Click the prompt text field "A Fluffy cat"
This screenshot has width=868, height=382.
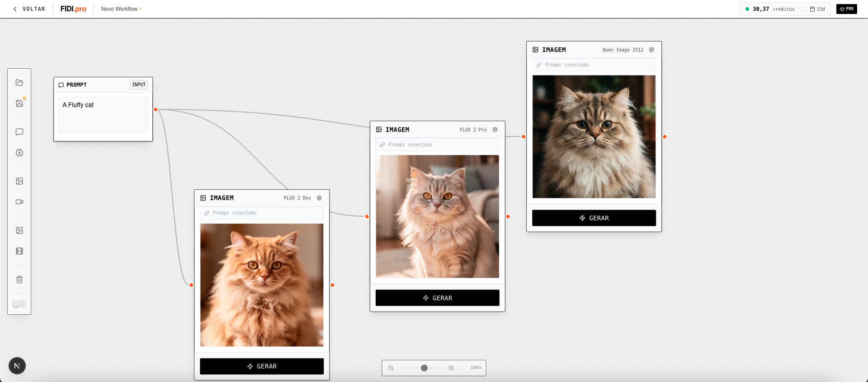[x=103, y=115]
